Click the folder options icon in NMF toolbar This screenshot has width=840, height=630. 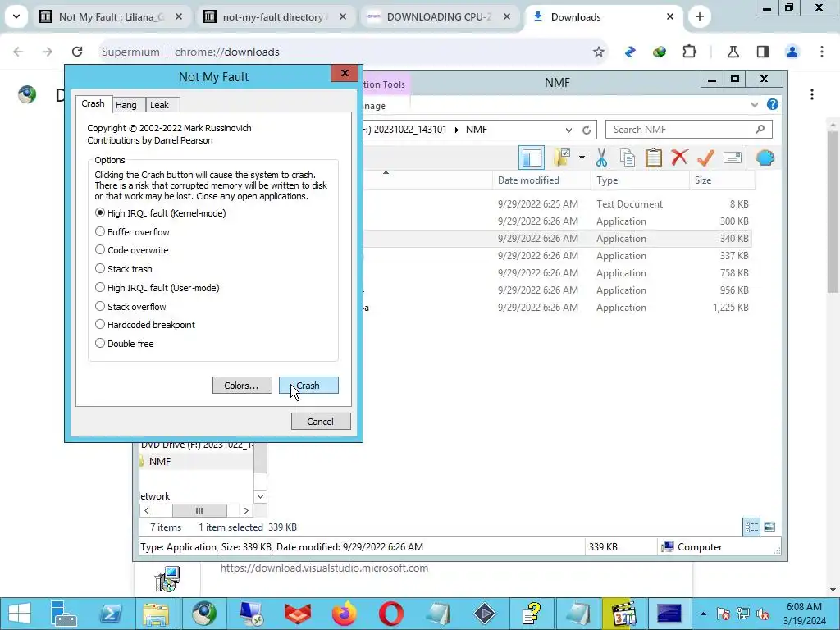pyautogui.click(x=562, y=157)
